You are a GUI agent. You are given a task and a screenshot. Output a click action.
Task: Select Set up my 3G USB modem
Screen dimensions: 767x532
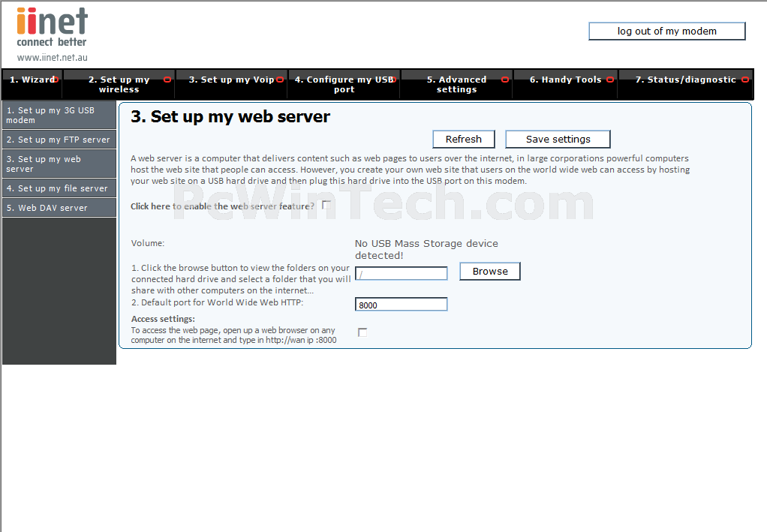[59, 115]
